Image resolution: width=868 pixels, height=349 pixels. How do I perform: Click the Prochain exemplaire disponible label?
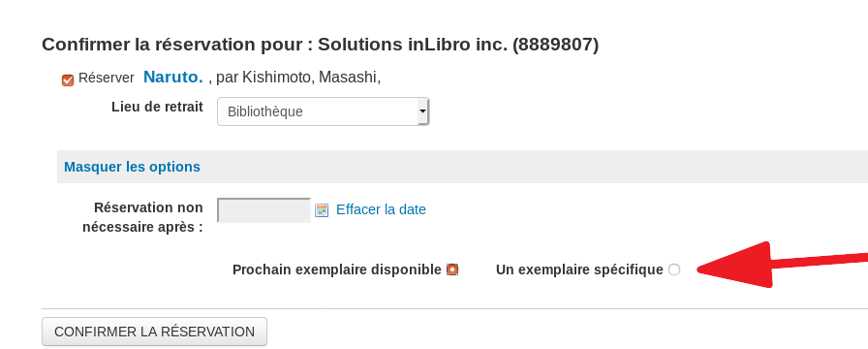(x=336, y=270)
